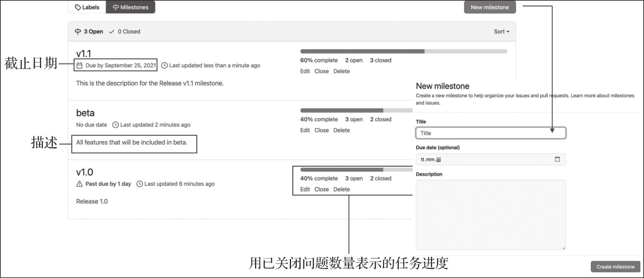Image resolution: width=644 pixels, height=278 pixels.
Task: Click the checkmark icon beside 0 Closed
Action: pyautogui.click(x=112, y=32)
